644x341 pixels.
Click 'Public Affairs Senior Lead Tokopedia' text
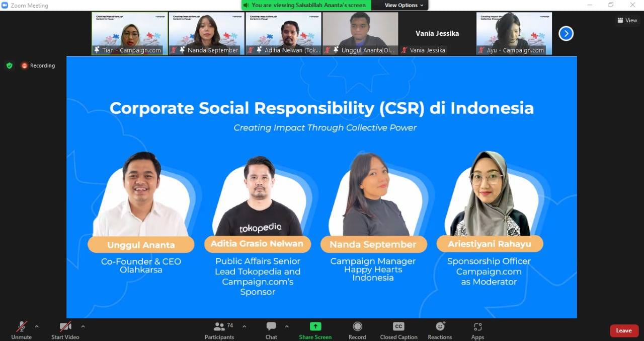[x=258, y=266]
